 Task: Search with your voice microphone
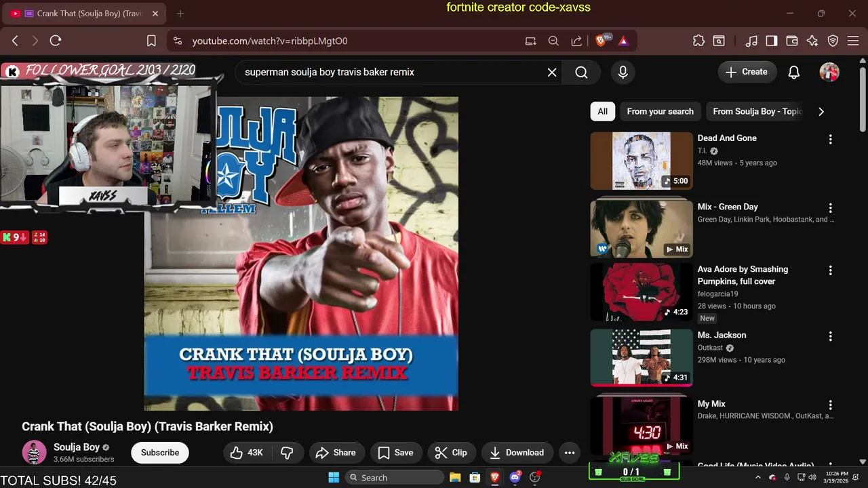point(623,73)
